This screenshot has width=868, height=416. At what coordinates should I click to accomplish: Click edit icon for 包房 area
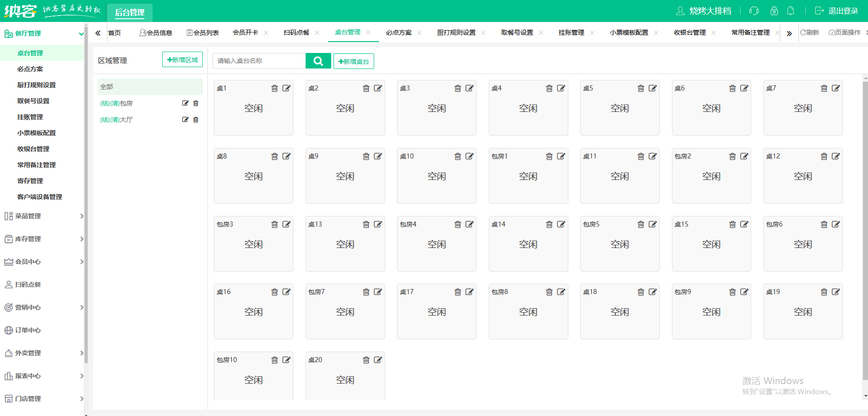click(x=185, y=103)
